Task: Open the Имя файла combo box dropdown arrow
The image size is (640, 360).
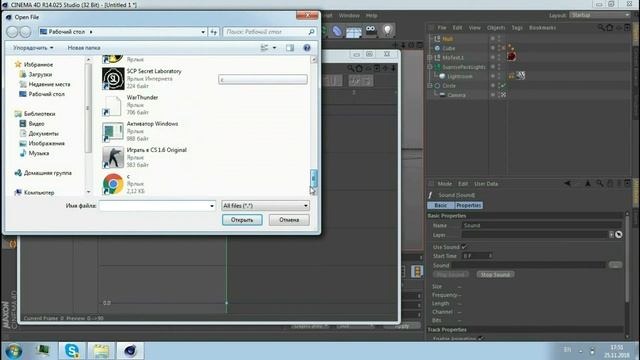Action: tap(211, 206)
